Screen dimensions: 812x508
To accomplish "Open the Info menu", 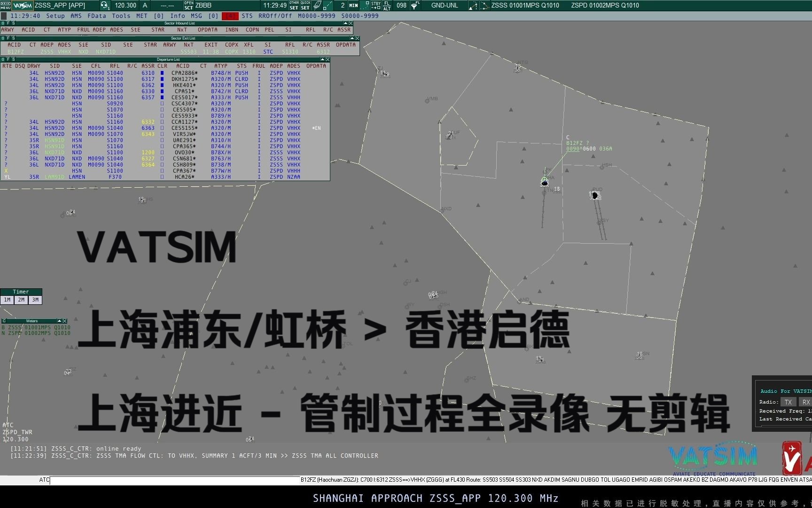I will (178, 16).
